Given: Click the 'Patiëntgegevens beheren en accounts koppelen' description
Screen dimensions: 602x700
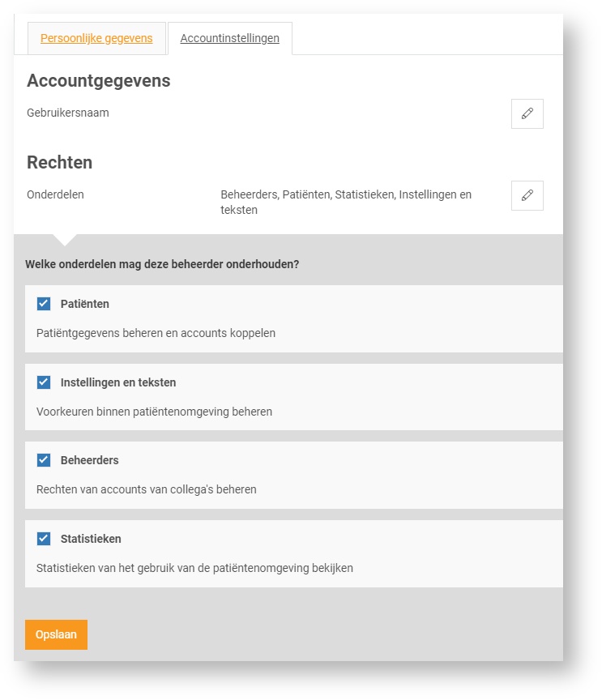Looking at the screenshot, I should (x=156, y=333).
